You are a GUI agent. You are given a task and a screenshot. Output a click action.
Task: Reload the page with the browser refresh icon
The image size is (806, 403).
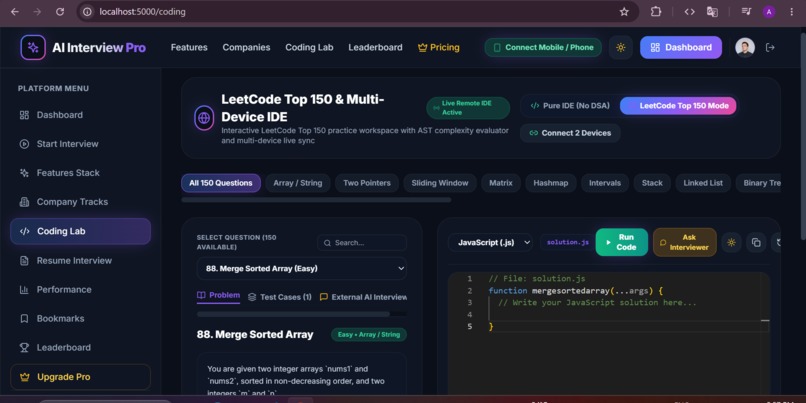60,11
